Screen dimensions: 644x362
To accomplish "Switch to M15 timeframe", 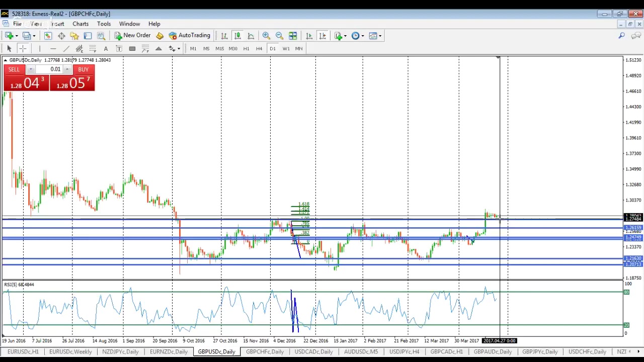I will click(x=219, y=49).
